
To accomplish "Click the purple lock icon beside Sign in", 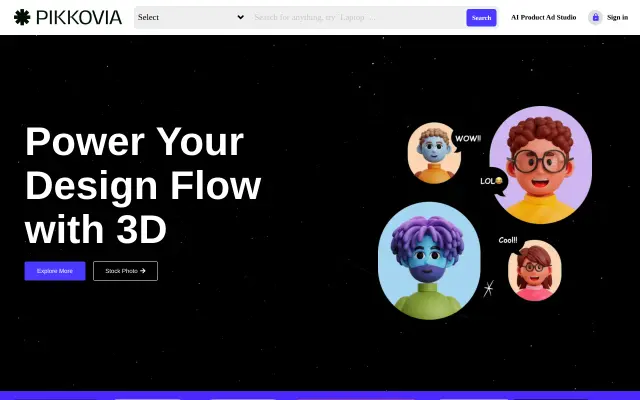I will coord(596,17).
